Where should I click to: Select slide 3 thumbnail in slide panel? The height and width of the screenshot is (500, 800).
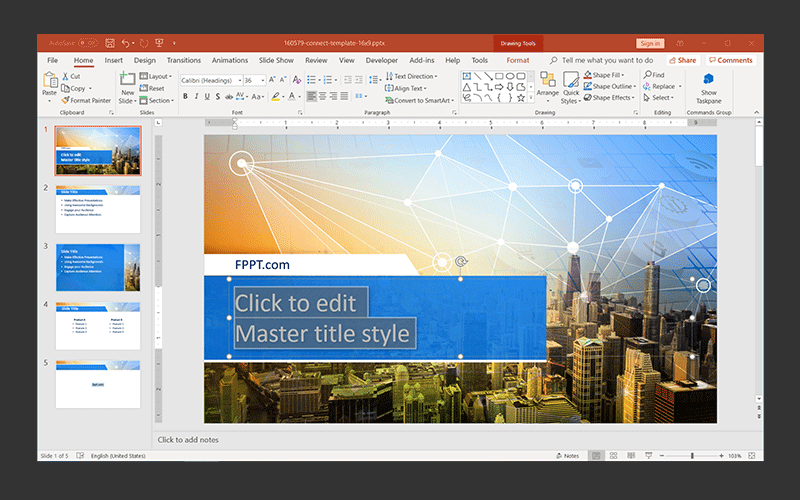click(x=98, y=268)
